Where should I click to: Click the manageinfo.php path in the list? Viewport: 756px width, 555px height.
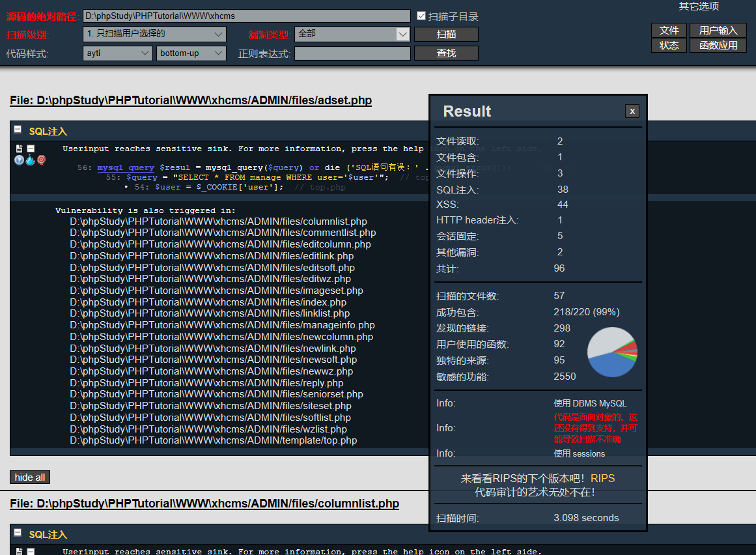222,326
